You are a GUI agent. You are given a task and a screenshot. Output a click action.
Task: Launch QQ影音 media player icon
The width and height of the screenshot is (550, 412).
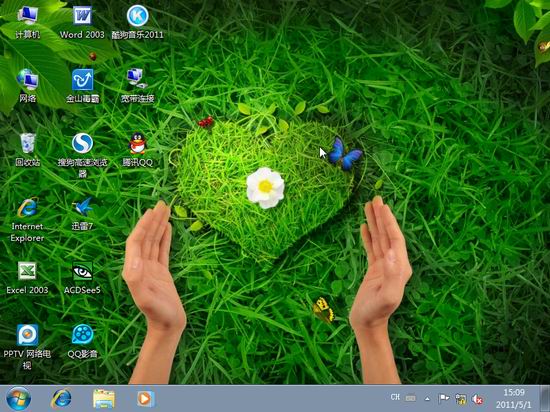82,341
